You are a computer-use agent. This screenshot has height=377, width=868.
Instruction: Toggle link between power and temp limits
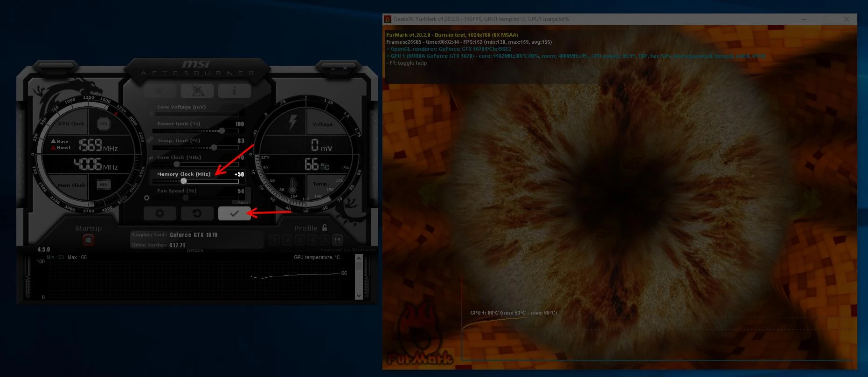coord(150,139)
